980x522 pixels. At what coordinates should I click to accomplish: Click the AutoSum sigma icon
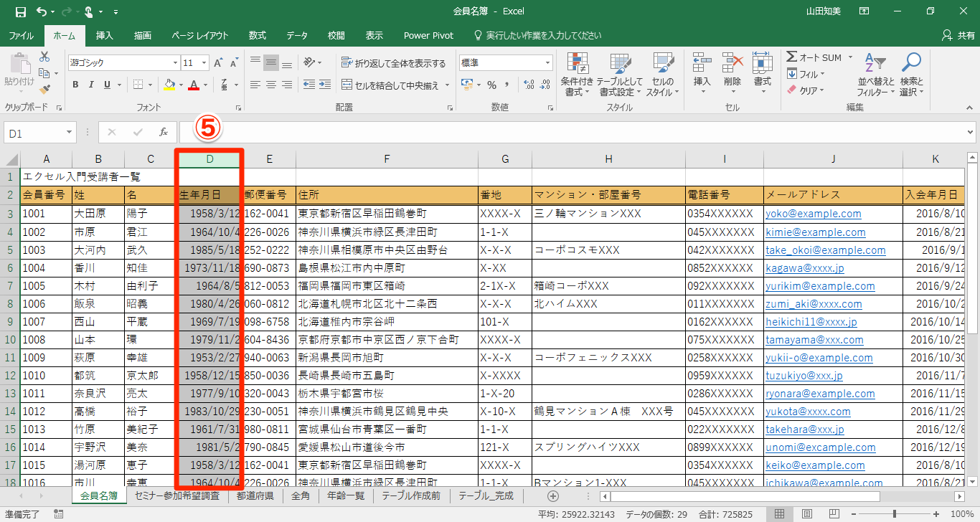(791, 57)
